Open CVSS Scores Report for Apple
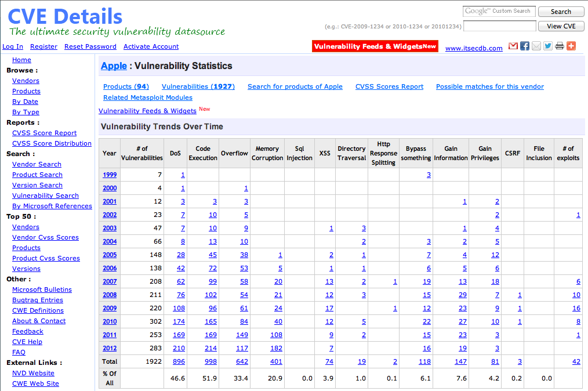 [389, 86]
